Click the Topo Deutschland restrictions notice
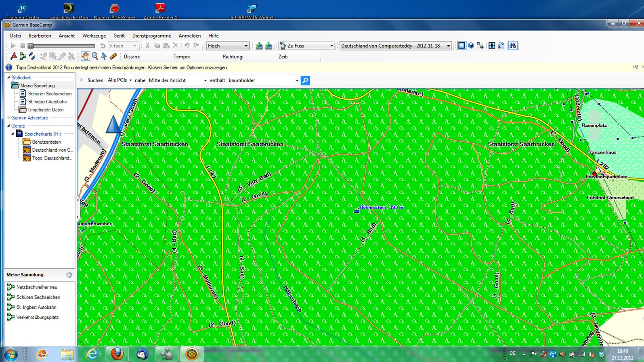Image resolution: width=644 pixels, height=362 pixels. tap(122, 67)
